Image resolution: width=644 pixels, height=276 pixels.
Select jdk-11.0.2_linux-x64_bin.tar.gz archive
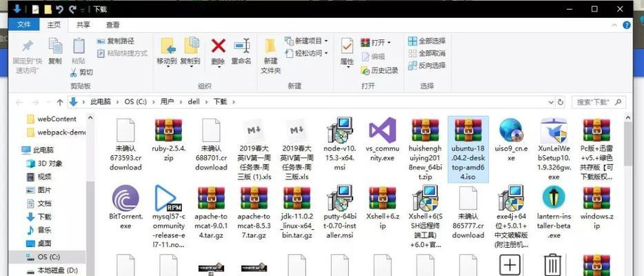pyautogui.click(x=297, y=213)
